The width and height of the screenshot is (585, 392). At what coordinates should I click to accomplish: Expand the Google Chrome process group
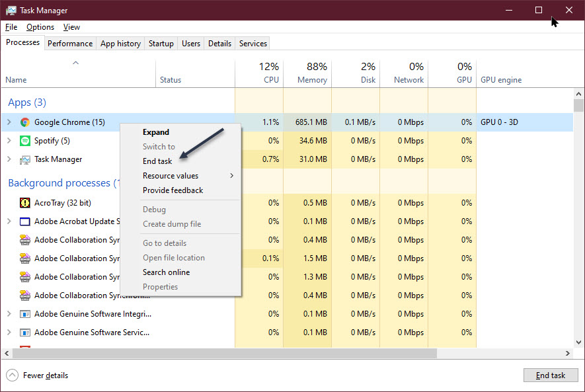click(x=9, y=122)
